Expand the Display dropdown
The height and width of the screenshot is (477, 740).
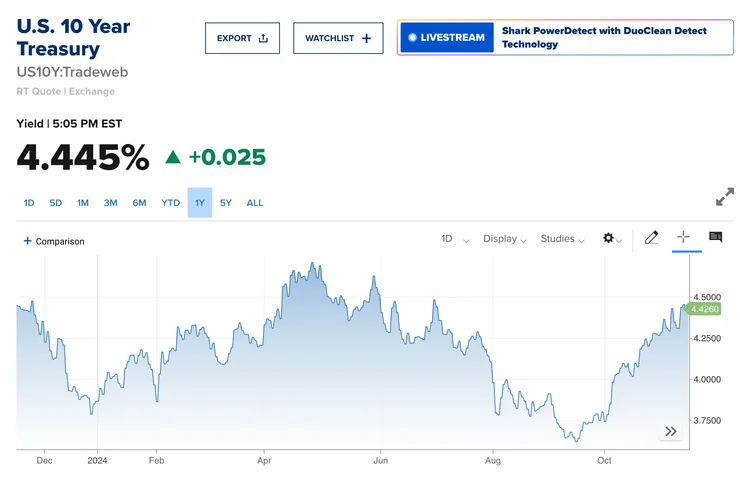click(505, 239)
